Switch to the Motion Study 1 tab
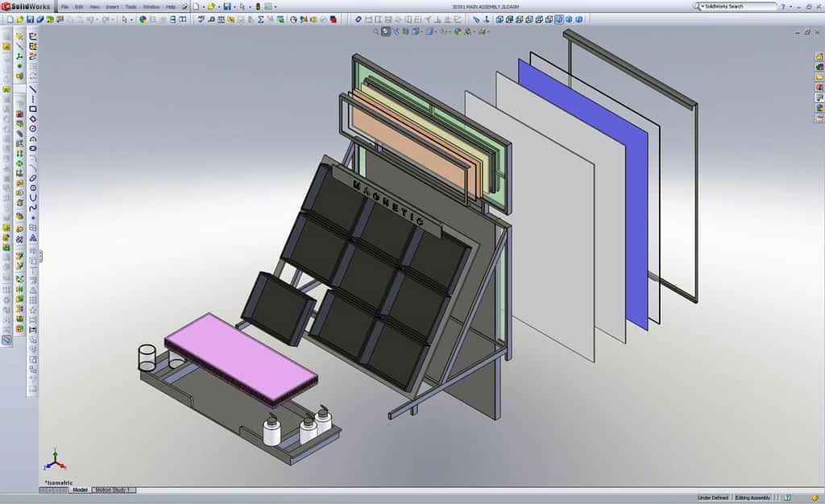825x504 pixels. [114, 490]
